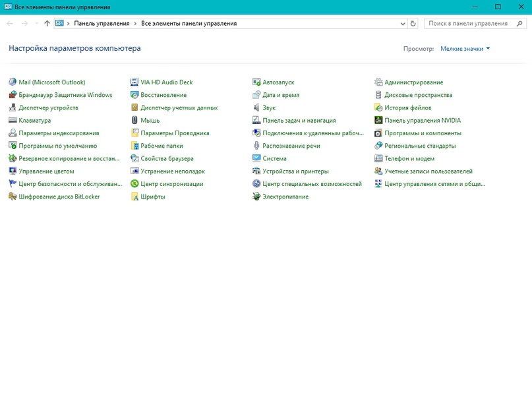
Task: Open Параметры Проводника link
Action: pos(175,133)
